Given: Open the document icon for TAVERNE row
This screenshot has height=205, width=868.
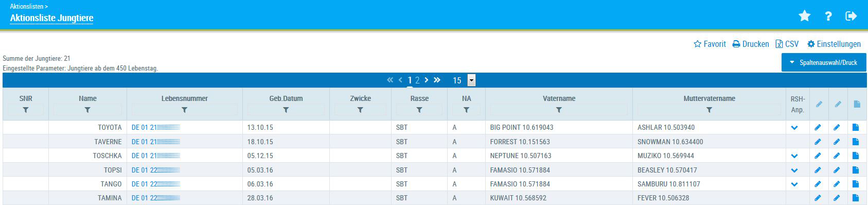Looking at the screenshot, I should click(856, 142).
